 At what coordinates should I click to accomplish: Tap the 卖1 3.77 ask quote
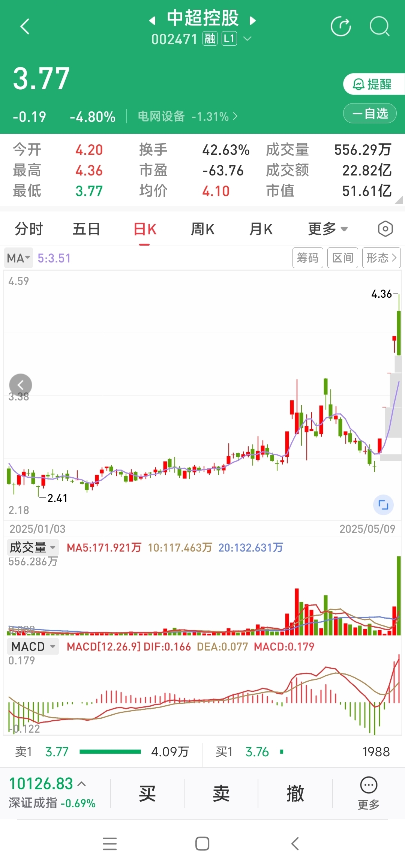[x=102, y=751]
